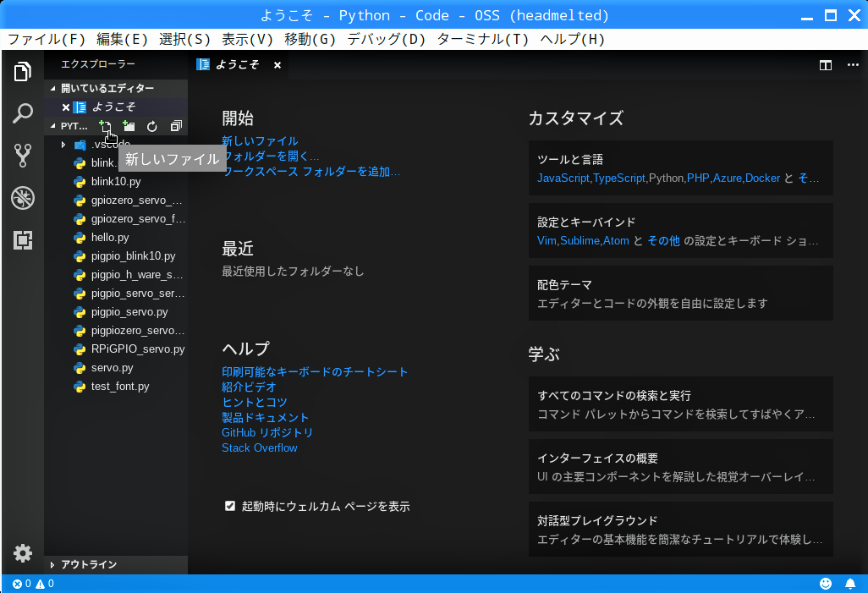This screenshot has width=868, height=593.
Task: Open the ヒントとコツ link
Action: (255, 402)
